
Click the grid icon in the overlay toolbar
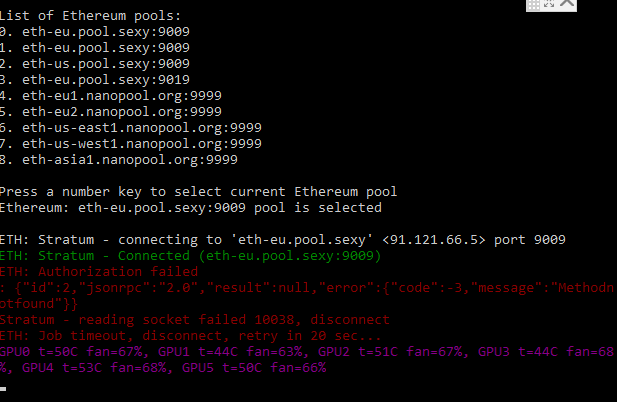pyautogui.click(x=534, y=4)
